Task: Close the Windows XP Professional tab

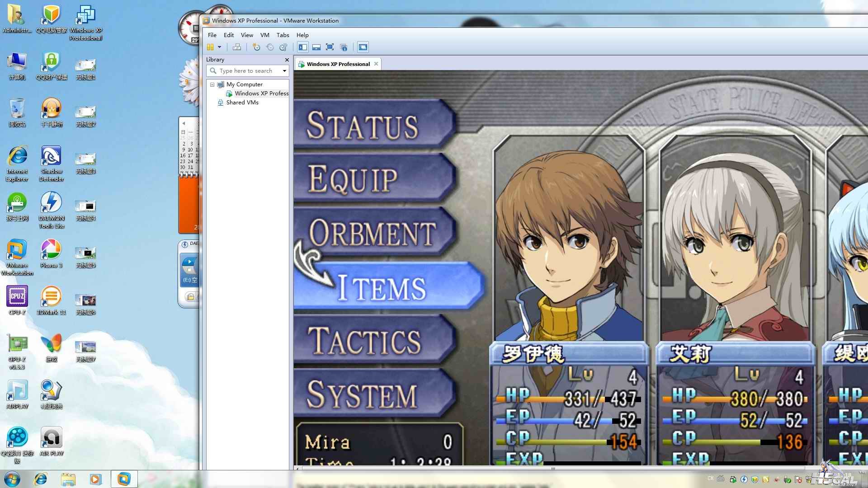Action: [x=376, y=64]
